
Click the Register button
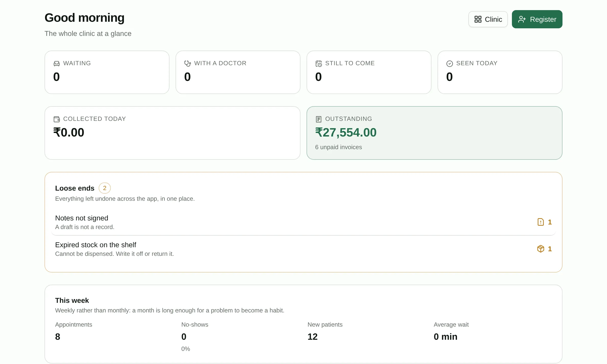click(537, 19)
